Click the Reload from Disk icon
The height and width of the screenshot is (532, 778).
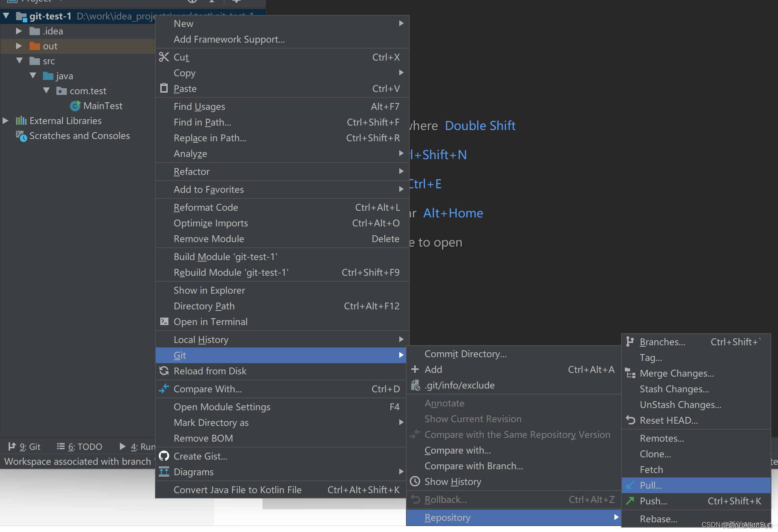(164, 371)
